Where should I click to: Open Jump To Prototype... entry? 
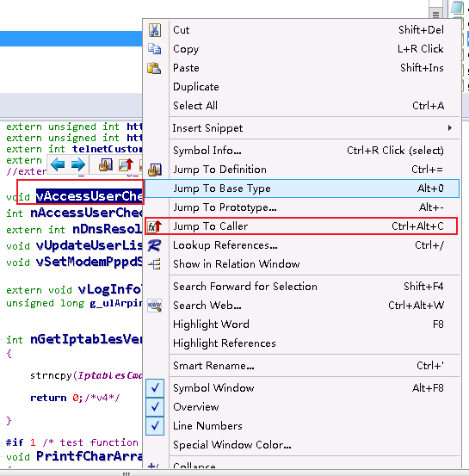pyautogui.click(x=302, y=207)
